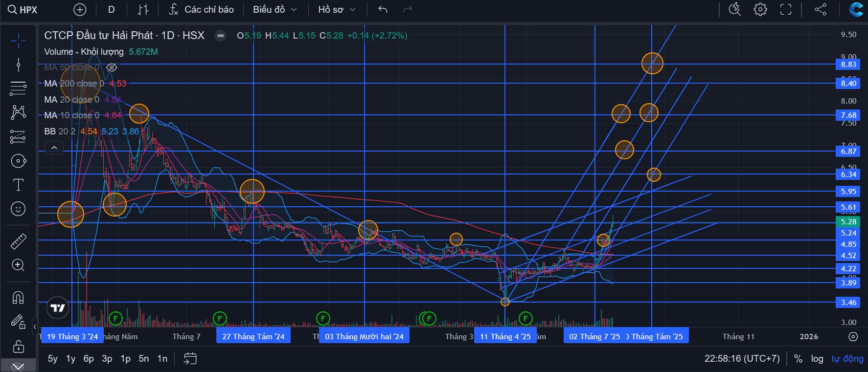Screen dimensions: 868x372
Task: Expand the 'Hồ sơ' dropdown
Action: 337,10
